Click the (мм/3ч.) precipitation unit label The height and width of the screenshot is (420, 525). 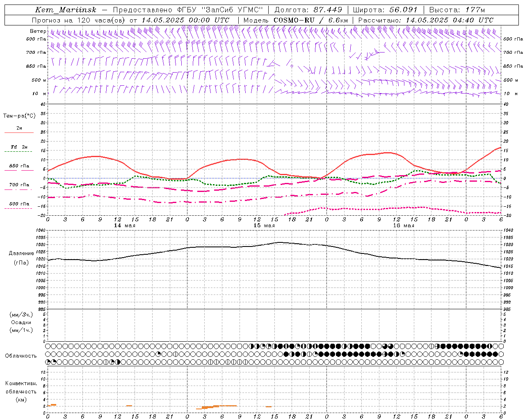pos(21,315)
